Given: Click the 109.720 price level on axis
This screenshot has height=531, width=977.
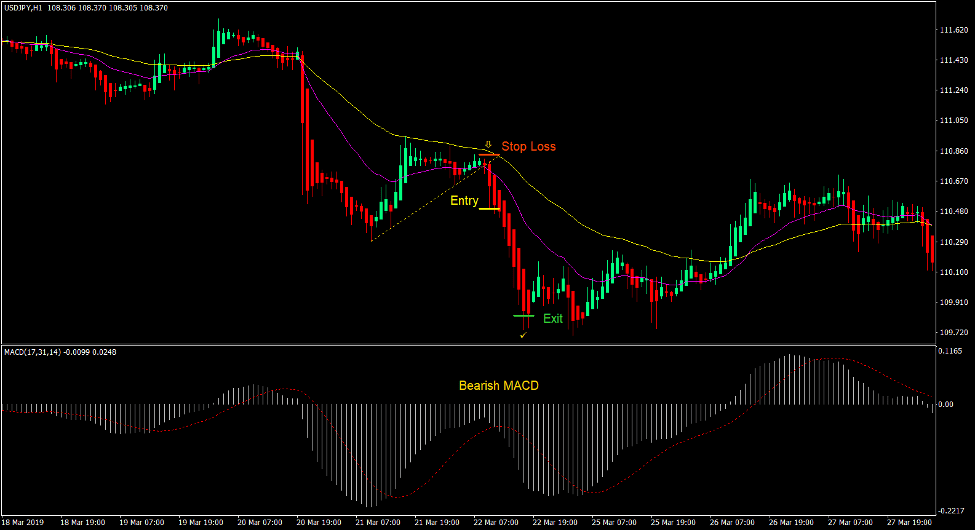Looking at the screenshot, I should coord(954,332).
